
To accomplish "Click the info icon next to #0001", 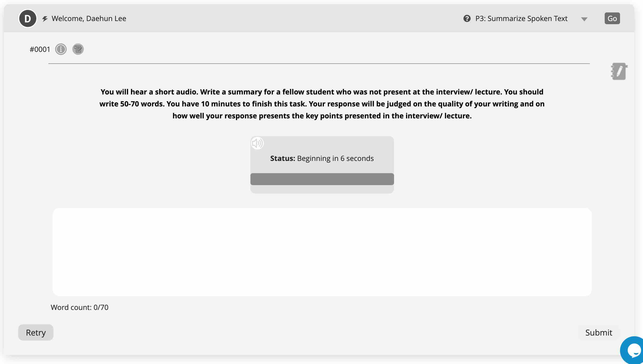I will tap(61, 49).
